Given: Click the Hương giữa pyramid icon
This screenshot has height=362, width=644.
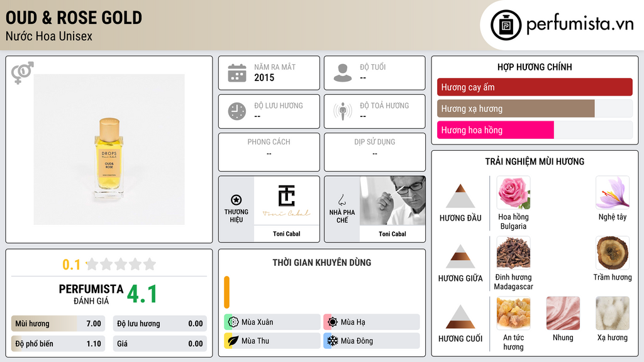Looking at the screenshot, I should [x=460, y=256].
